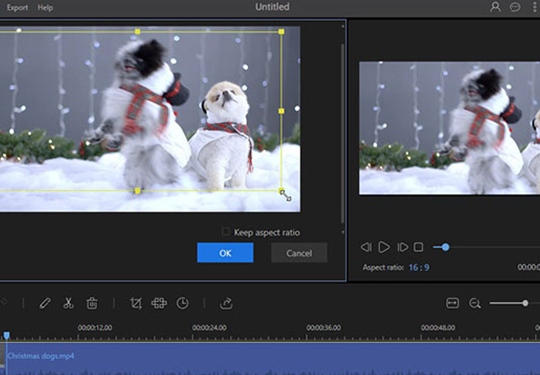Open the Mosaic tool icon
Screen dimensions: 540x375
click(x=159, y=303)
